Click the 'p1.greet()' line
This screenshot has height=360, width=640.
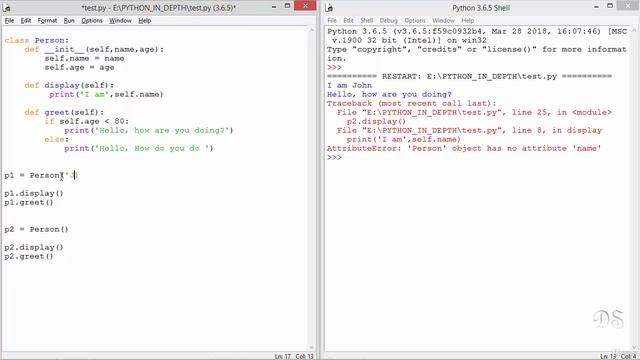click(x=29, y=202)
